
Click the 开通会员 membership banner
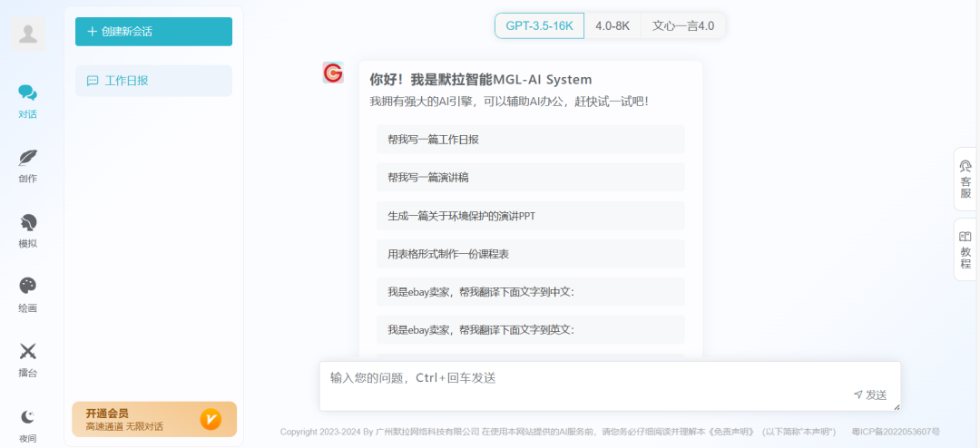pos(154,419)
